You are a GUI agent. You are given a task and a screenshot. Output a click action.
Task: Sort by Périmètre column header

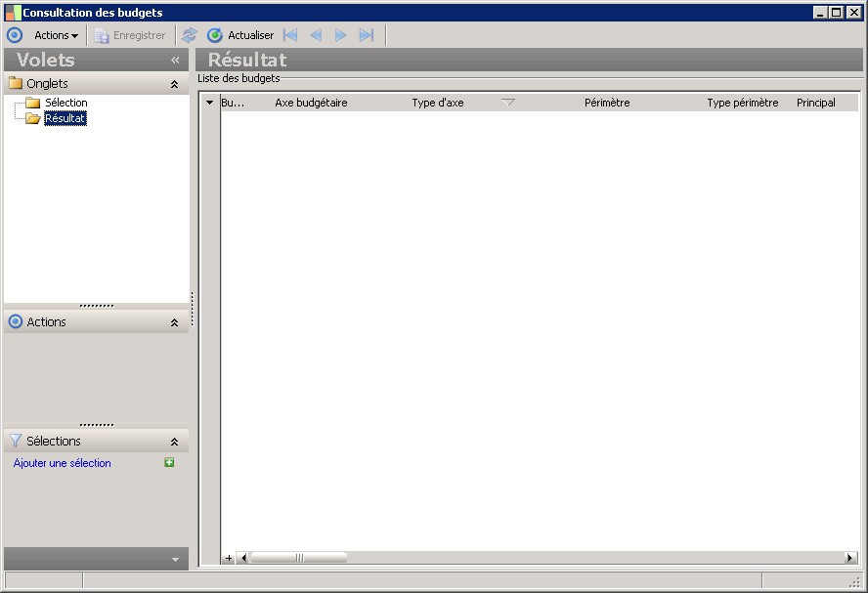tap(607, 103)
